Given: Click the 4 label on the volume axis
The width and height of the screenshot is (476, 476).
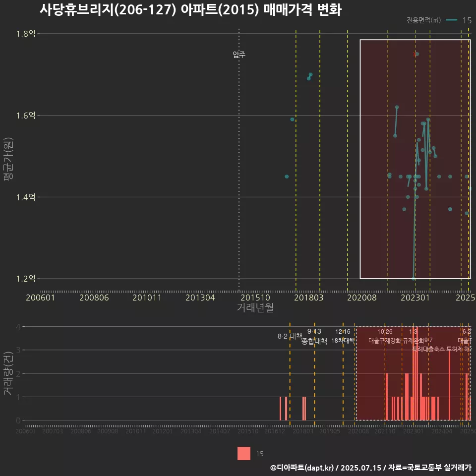Looking at the screenshot, I should (x=18, y=327).
